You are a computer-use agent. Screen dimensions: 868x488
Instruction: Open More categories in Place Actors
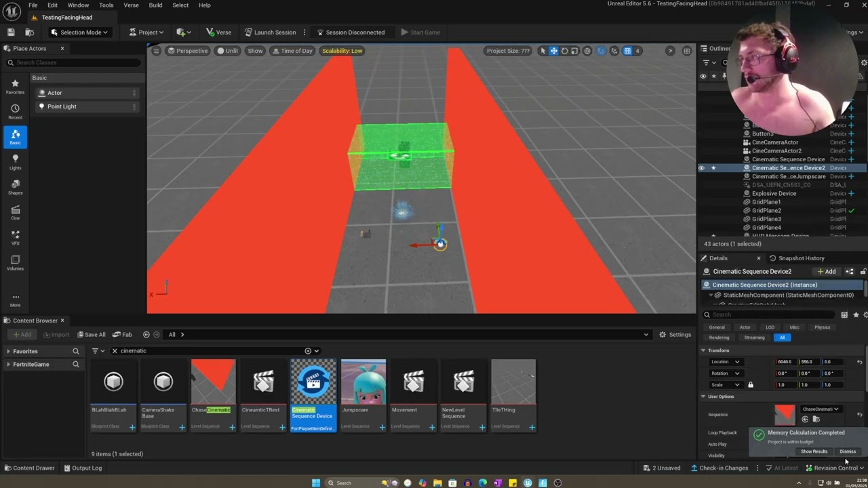click(15, 300)
